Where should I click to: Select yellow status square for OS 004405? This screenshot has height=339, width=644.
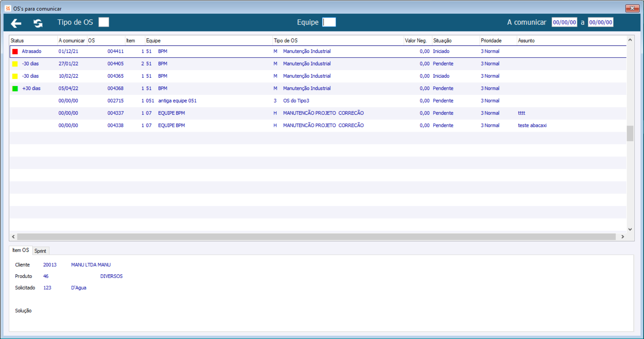coord(15,64)
